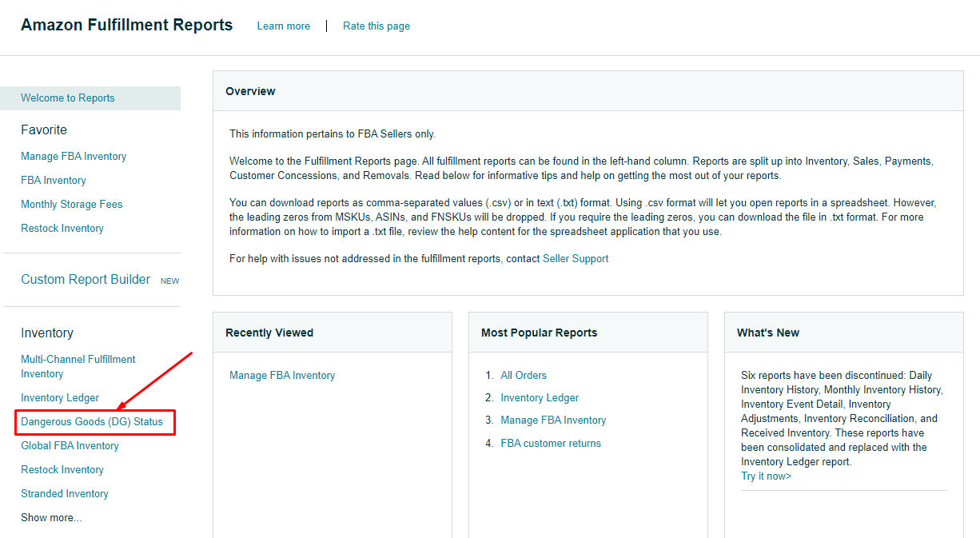This screenshot has width=980, height=538.
Task: Open the Learn more link
Action: coord(283,26)
